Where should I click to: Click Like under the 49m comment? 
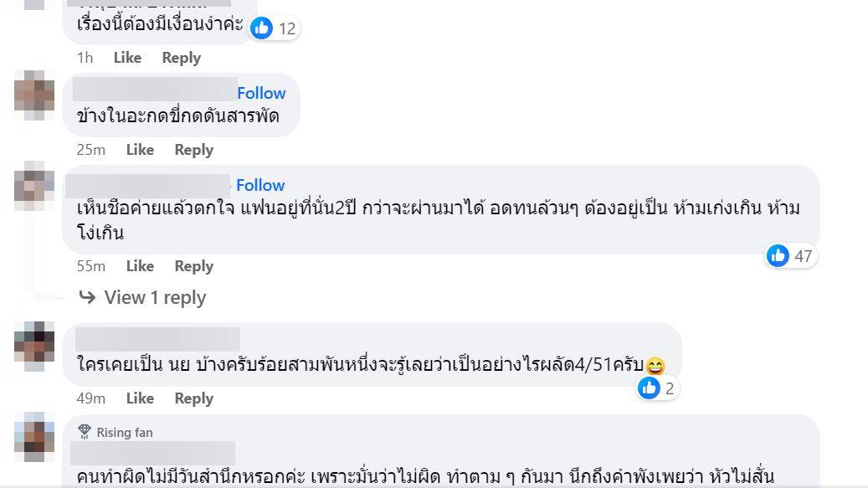[140, 398]
